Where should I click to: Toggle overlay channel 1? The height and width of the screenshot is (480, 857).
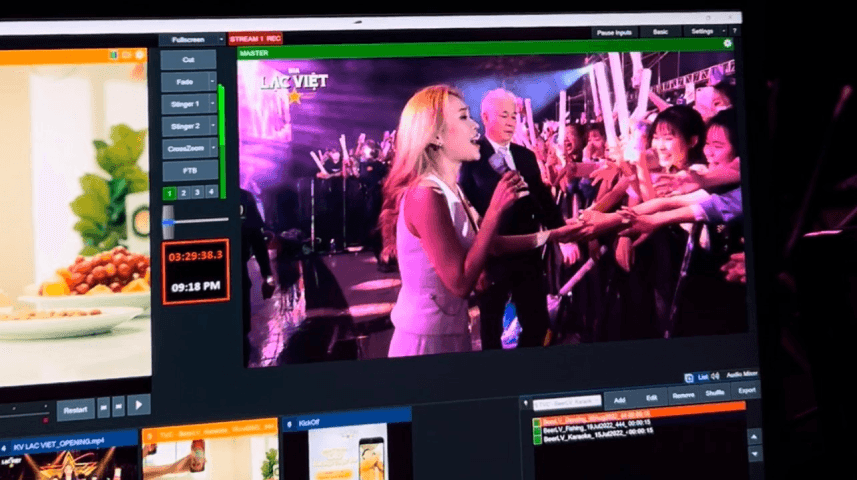coord(169,193)
